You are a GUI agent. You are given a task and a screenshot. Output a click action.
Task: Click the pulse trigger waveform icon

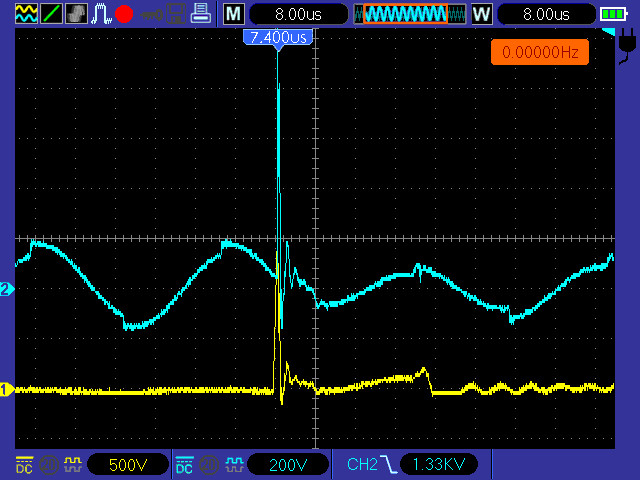click(x=101, y=14)
